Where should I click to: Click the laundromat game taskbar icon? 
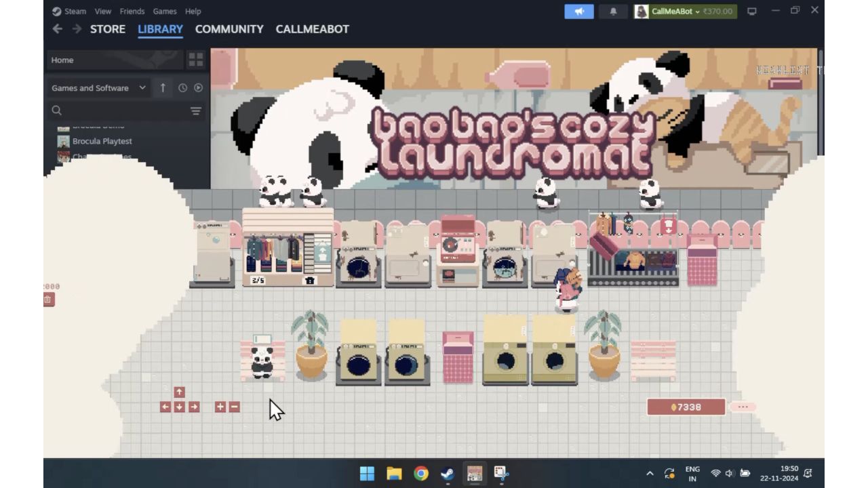(475, 473)
